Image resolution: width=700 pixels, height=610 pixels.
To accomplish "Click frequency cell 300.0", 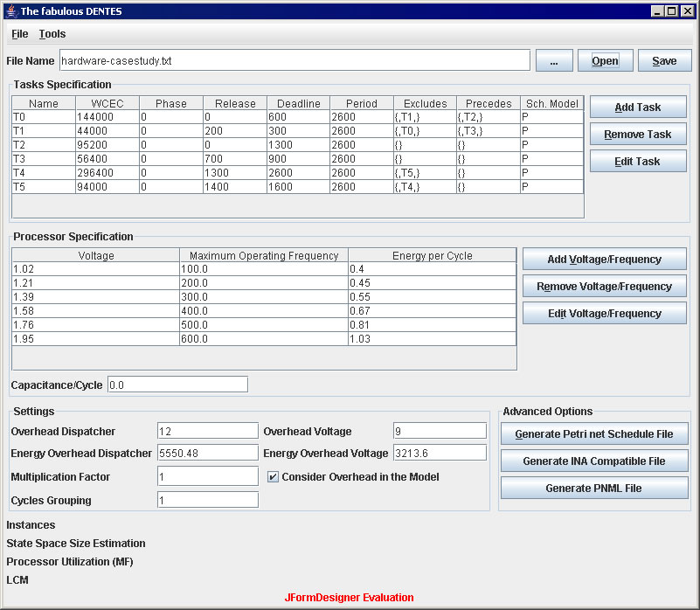I will point(264,296).
